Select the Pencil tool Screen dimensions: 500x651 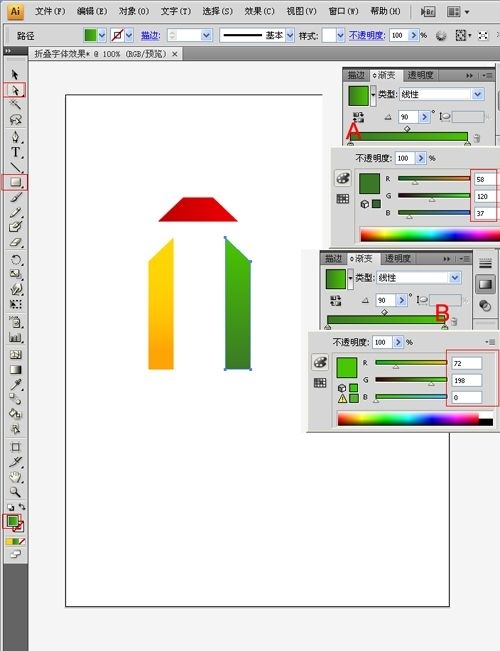15,213
